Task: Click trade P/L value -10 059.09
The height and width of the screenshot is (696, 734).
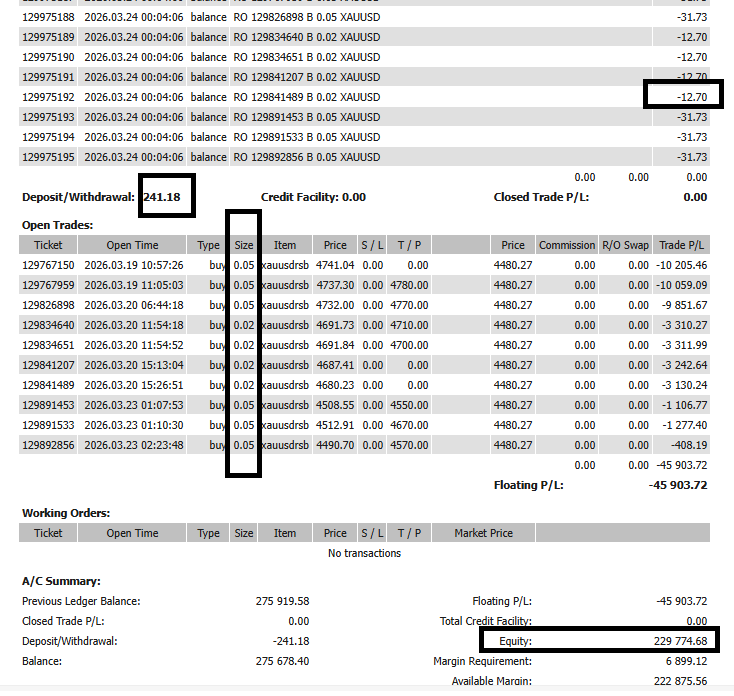Action: point(682,286)
